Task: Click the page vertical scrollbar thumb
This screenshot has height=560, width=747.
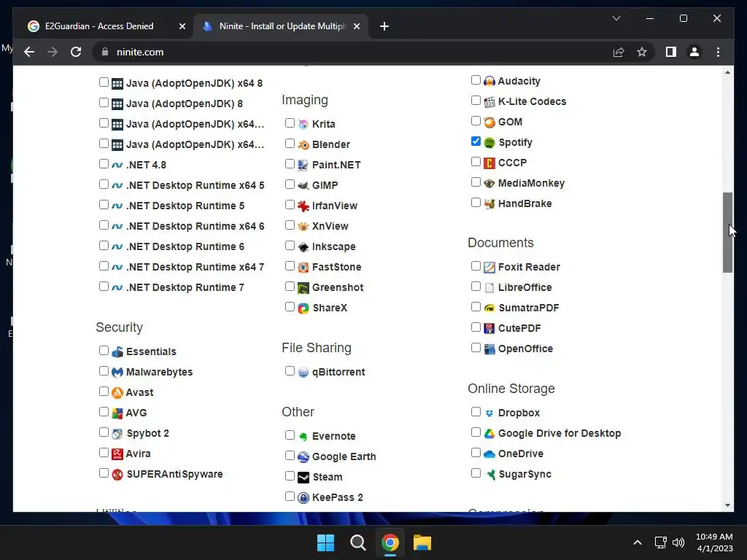Action: [x=727, y=233]
